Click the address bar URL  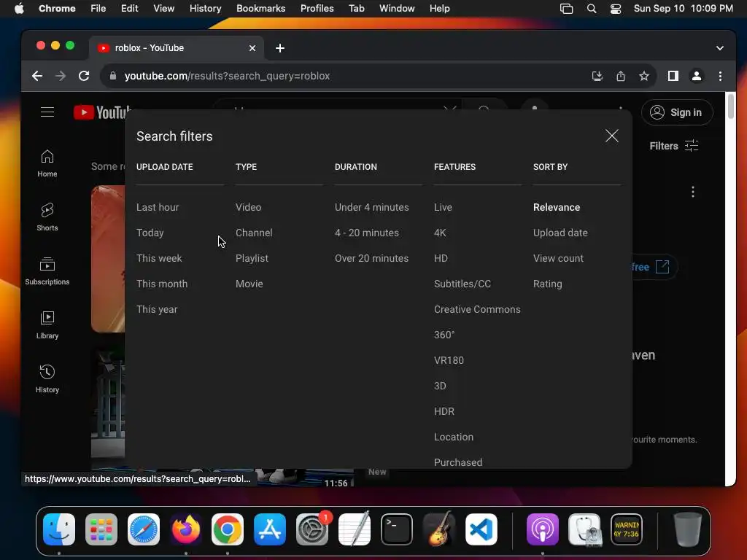click(227, 76)
